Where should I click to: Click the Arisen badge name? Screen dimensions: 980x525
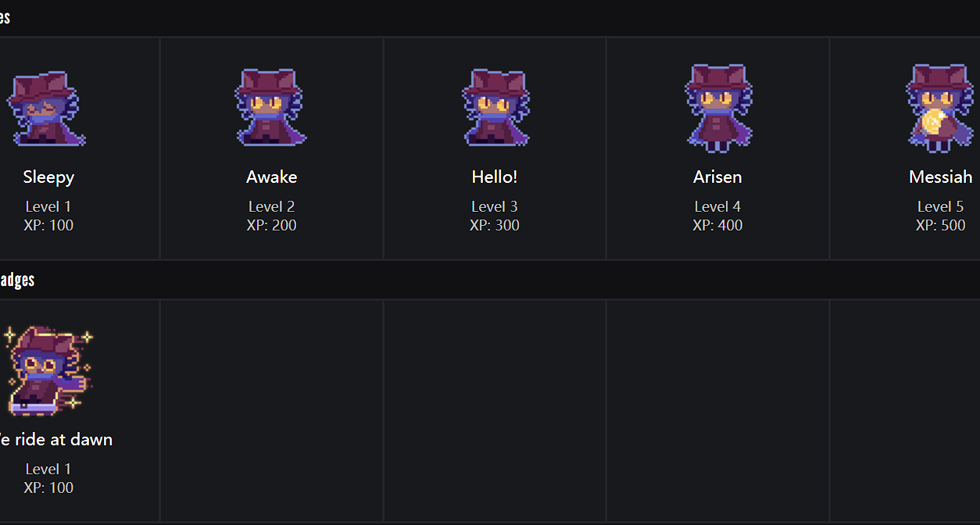click(717, 177)
